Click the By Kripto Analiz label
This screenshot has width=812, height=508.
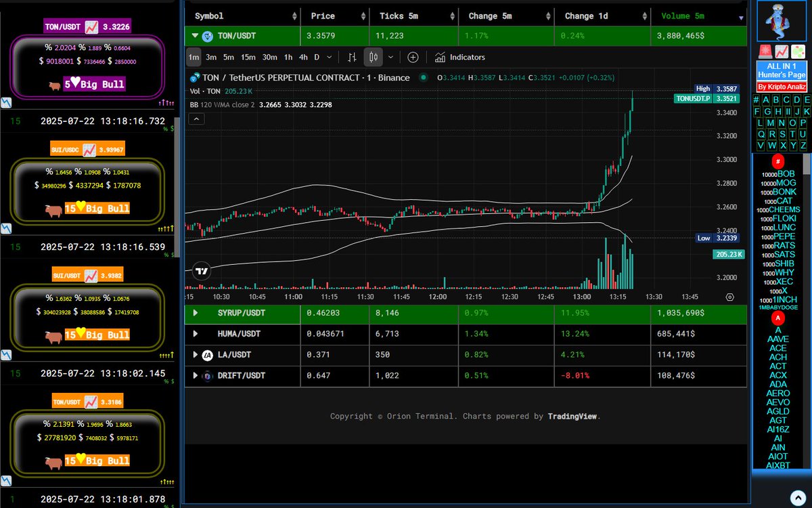pos(781,87)
